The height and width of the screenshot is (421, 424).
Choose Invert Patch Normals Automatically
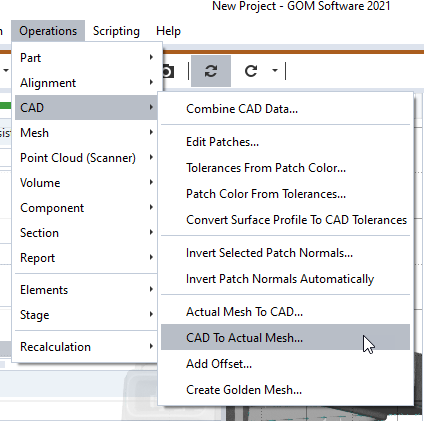[285, 279]
